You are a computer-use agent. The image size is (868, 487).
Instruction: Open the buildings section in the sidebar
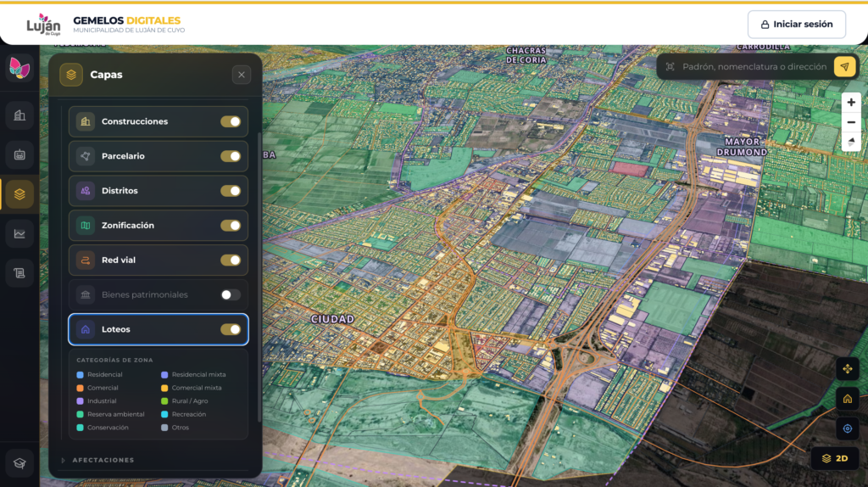tap(19, 115)
